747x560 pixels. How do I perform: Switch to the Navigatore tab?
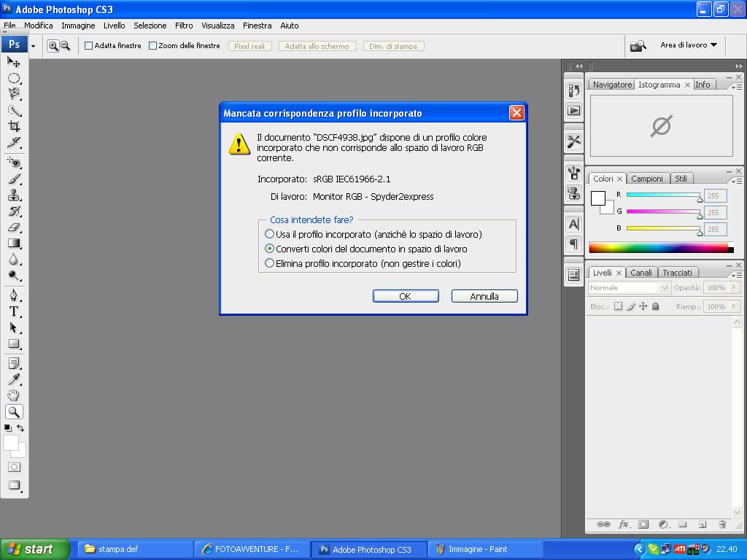(x=612, y=85)
